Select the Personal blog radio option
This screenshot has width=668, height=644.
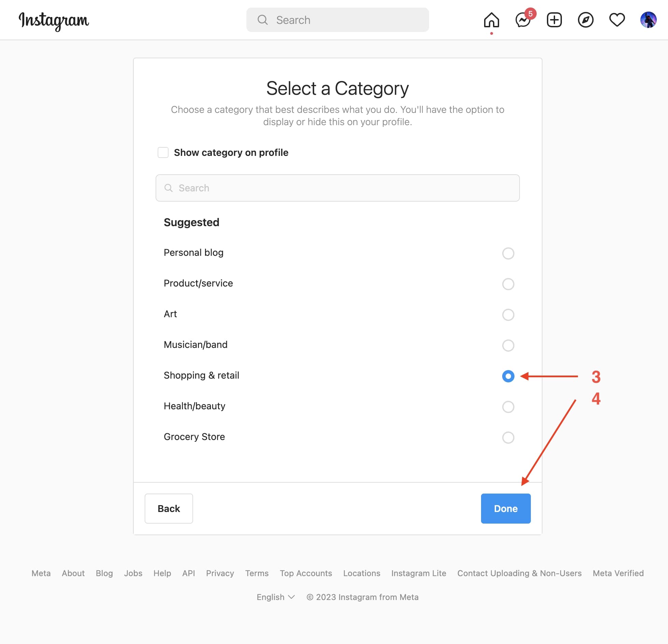[x=508, y=253]
